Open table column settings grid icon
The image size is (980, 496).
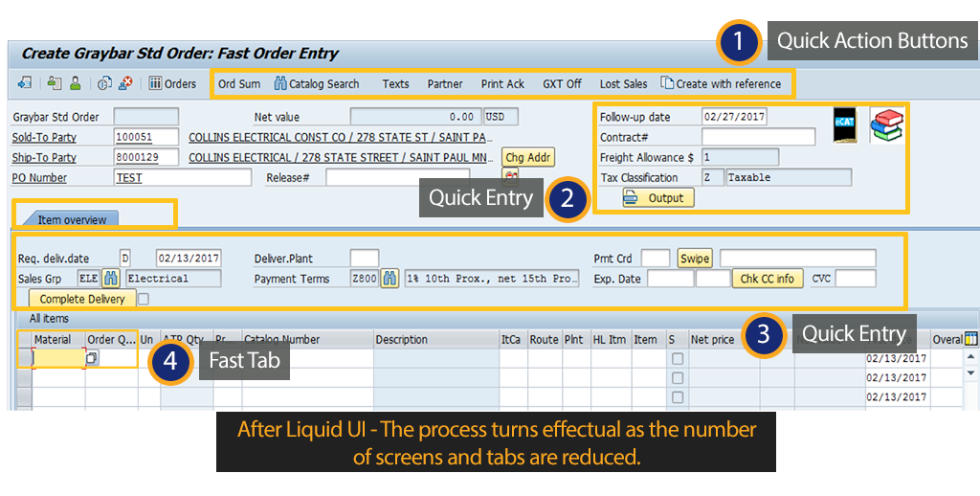971,339
